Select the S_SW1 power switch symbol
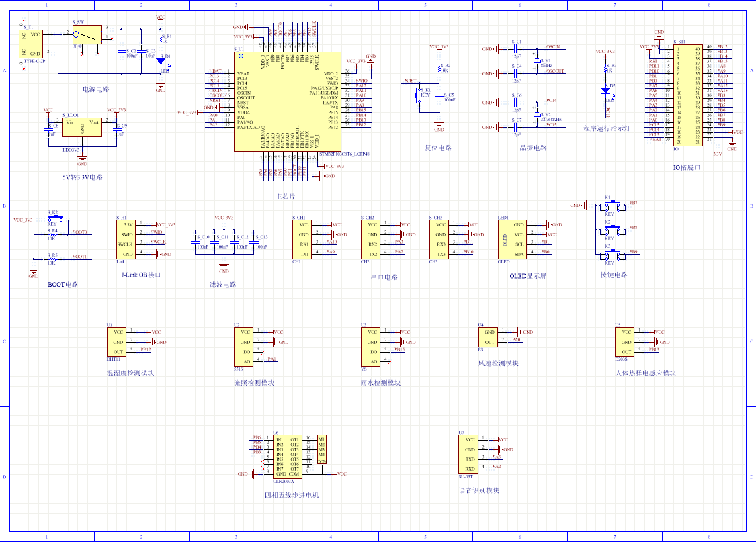Viewport: 756px width, 542px height. 87,34
